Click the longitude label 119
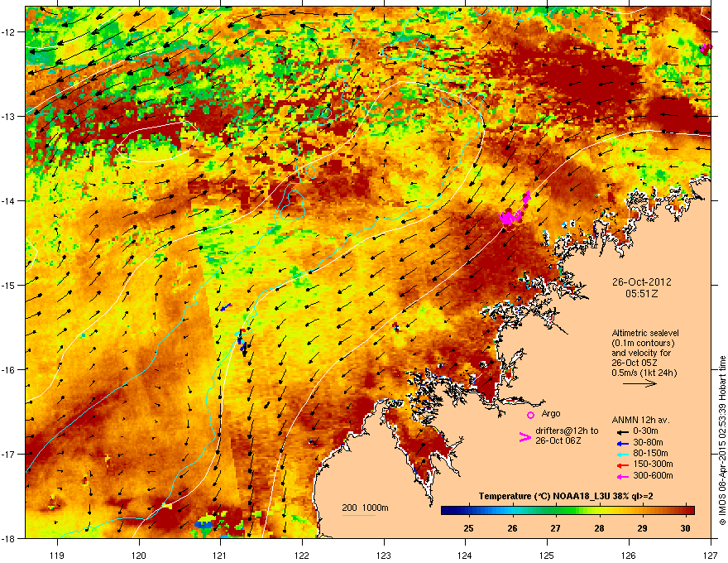This screenshot has height=563, width=728. click(x=57, y=555)
